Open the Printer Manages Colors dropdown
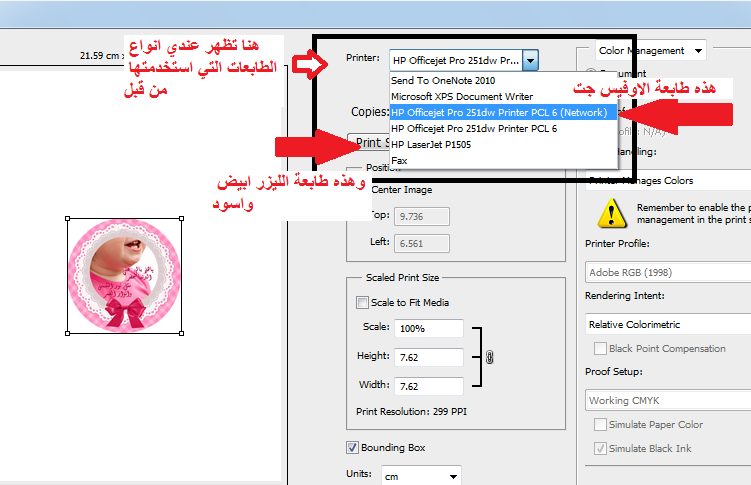Screen dimensions: 751x485 pyautogui.click(x=668, y=180)
